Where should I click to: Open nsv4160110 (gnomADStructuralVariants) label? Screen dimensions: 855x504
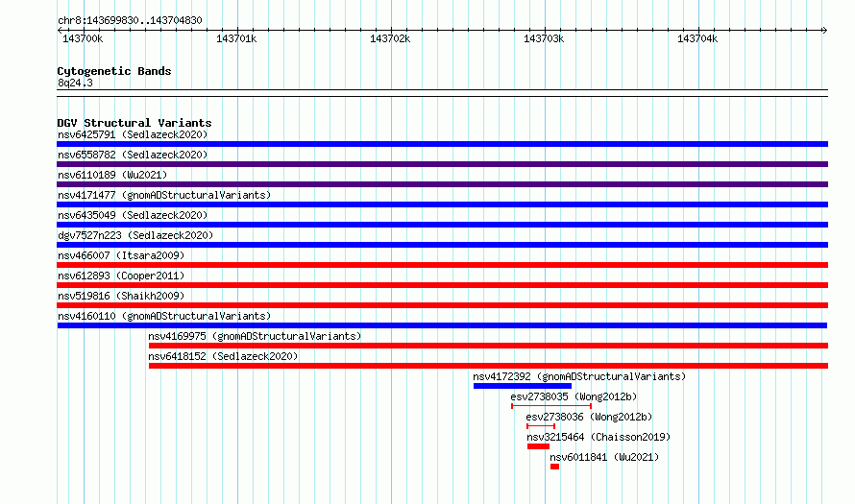(x=164, y=316)
